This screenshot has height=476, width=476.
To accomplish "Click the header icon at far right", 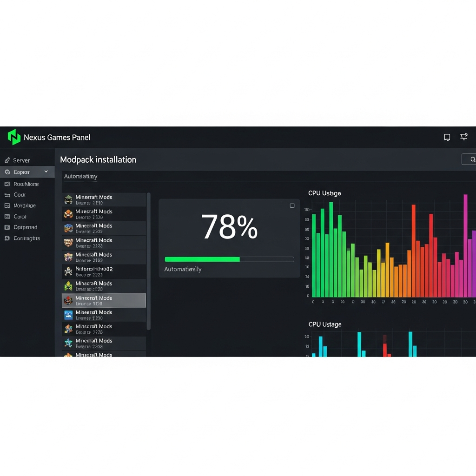I will (x=463, y=137).
